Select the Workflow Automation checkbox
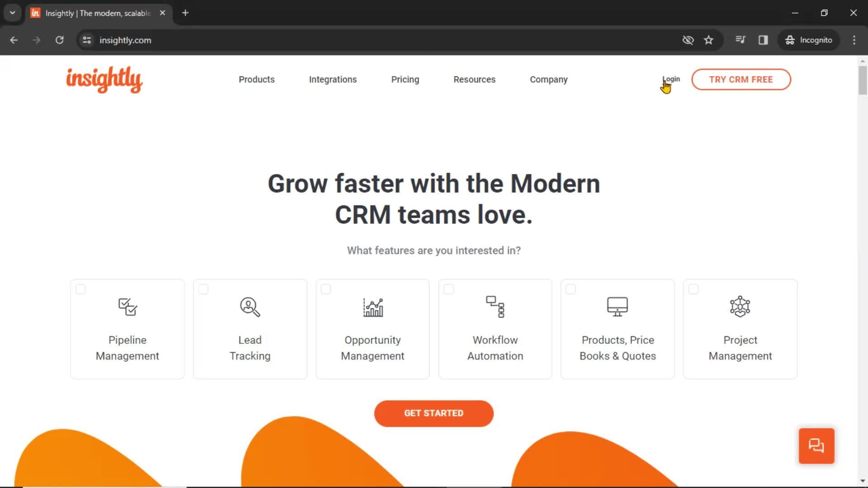Image resolution: width=868 pixels, height=488 pixels. click(x=448, y=289)
